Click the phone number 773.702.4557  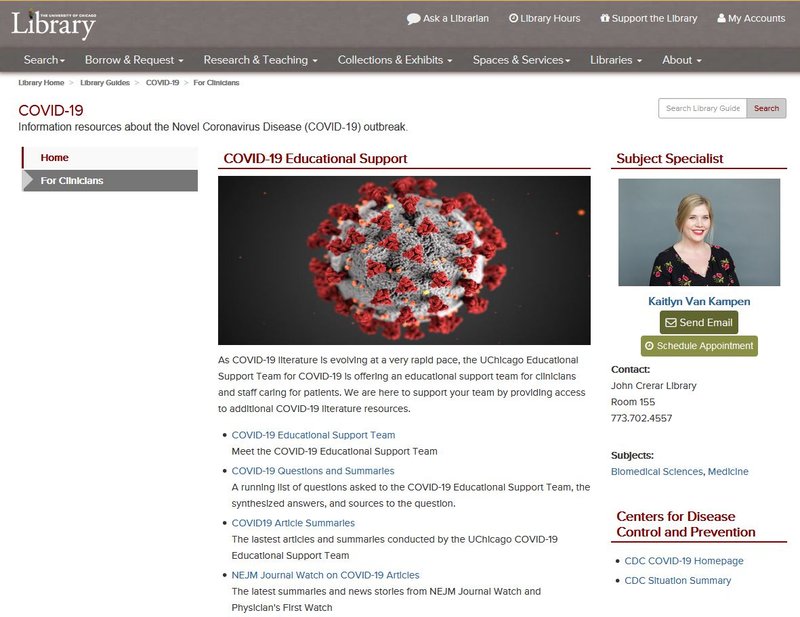(x=641, y=418)
